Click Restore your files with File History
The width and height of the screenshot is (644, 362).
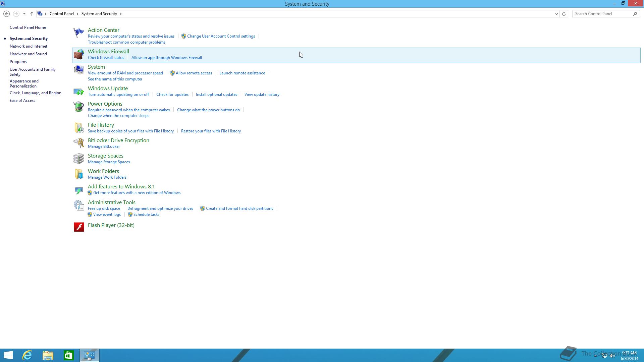click(x=211, y=131)
